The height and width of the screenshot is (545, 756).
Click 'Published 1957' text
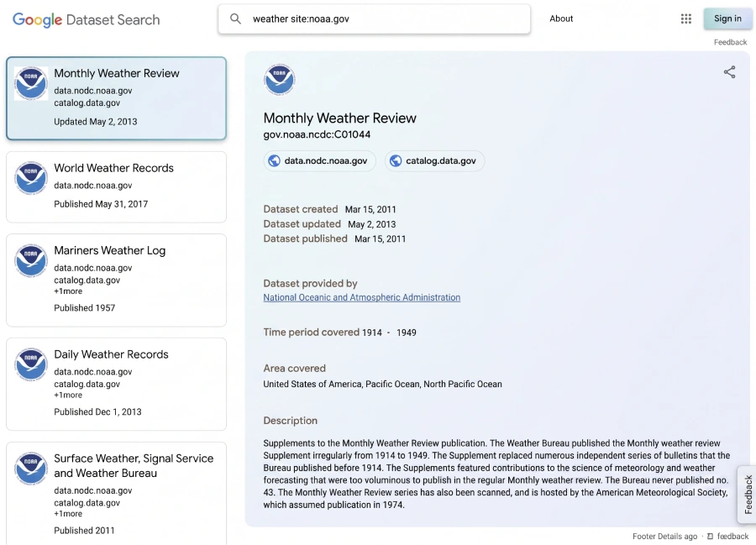click(x=84, y=308)
